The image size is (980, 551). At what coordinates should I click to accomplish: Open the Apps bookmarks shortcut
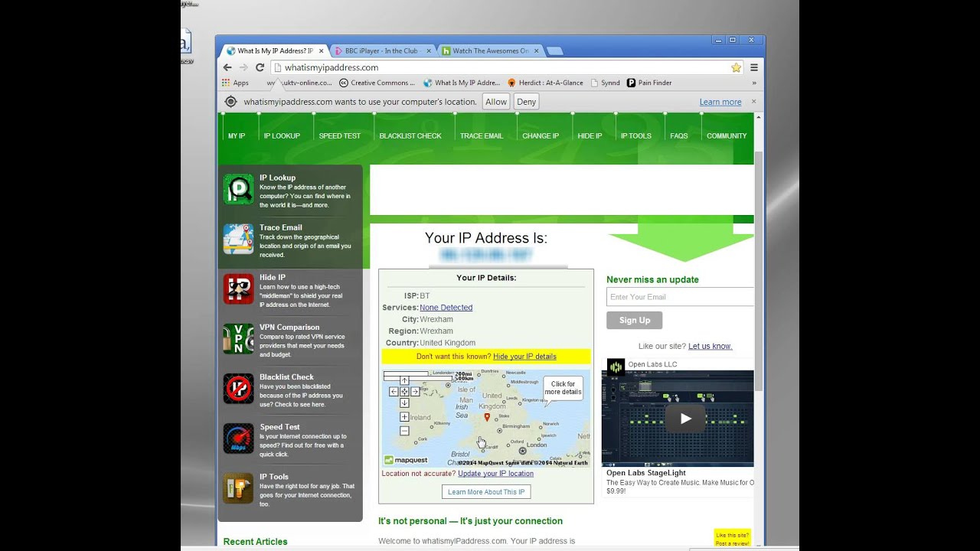[x=235, y=83]
